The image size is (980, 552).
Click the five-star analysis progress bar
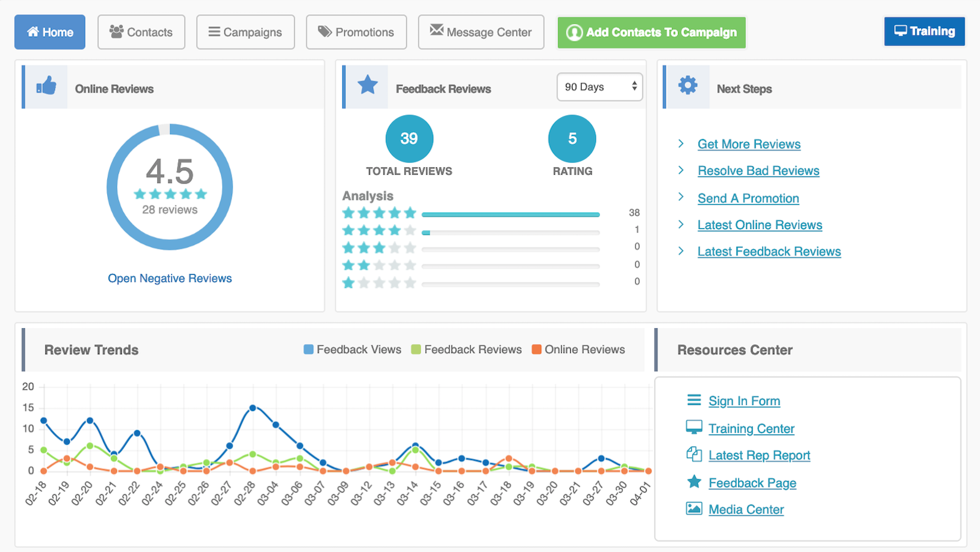[511, 214]
